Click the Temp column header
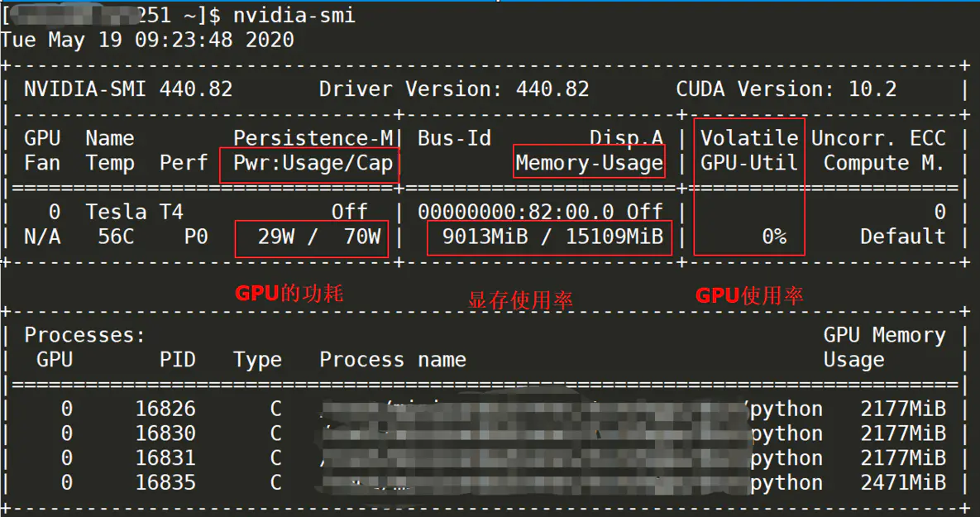980x517 pixels. click(110, 164)
